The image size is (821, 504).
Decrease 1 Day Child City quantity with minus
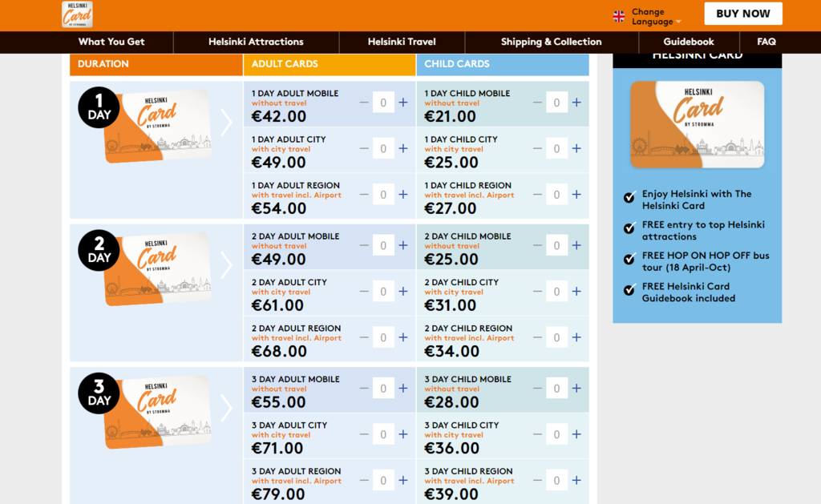click(537, 148)
